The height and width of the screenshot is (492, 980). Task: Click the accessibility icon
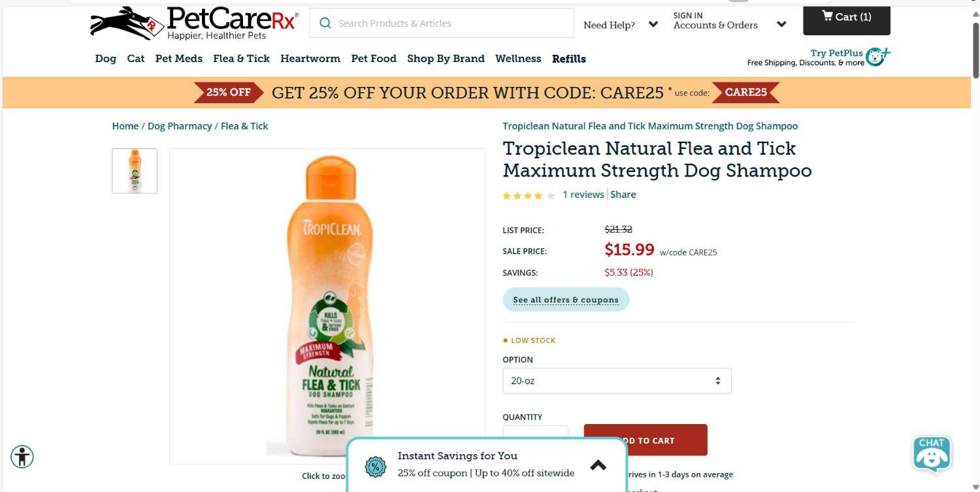(22, 457)
